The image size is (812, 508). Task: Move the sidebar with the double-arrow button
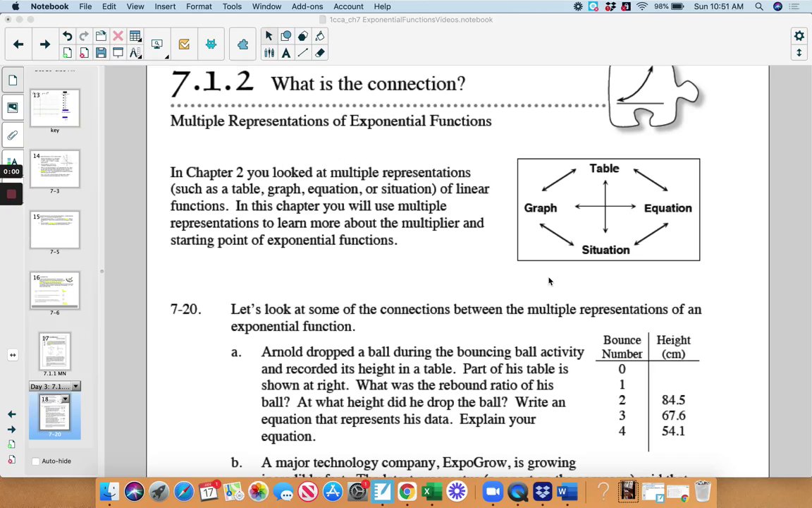coord(13,355)
